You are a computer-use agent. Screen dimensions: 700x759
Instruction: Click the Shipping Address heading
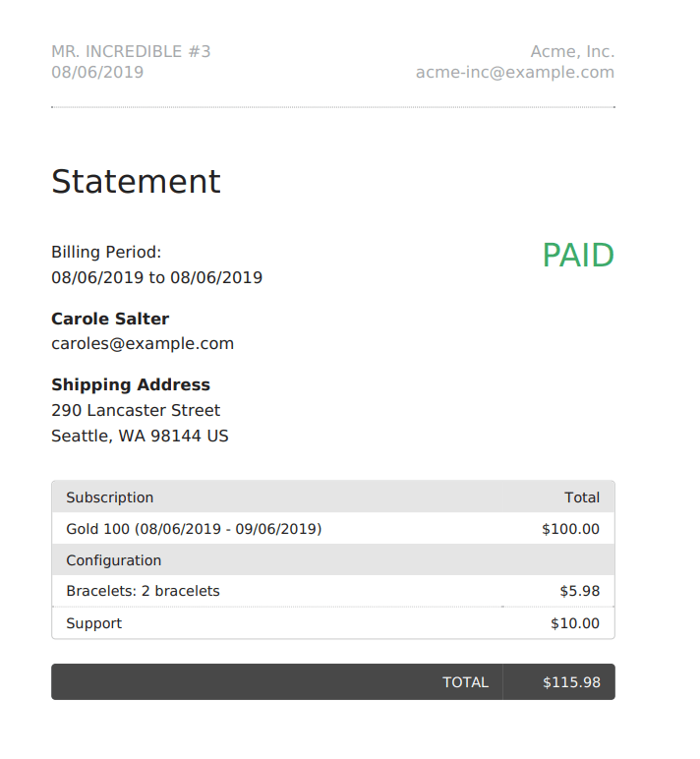tap(131, 384)
